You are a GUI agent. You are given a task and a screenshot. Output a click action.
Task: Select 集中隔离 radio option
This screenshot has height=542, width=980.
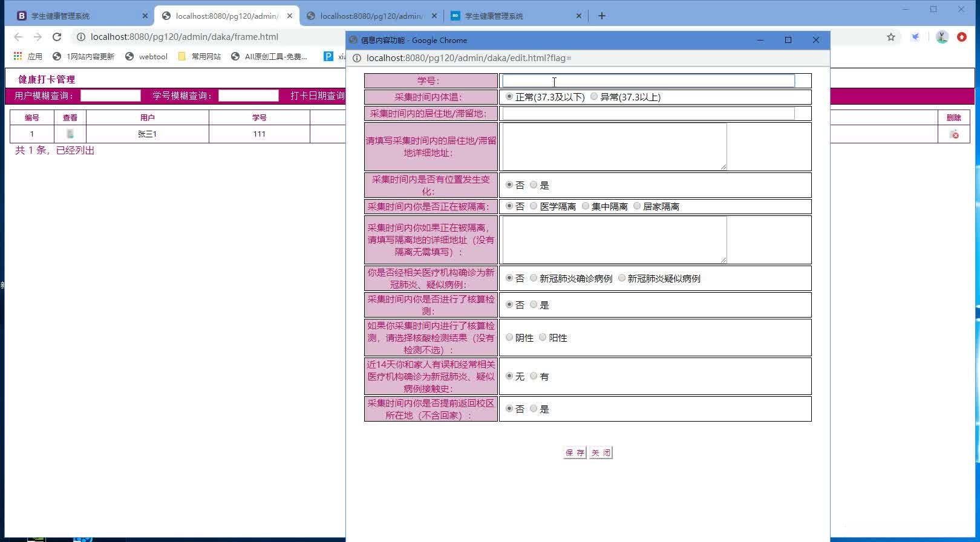coord(586,206)
